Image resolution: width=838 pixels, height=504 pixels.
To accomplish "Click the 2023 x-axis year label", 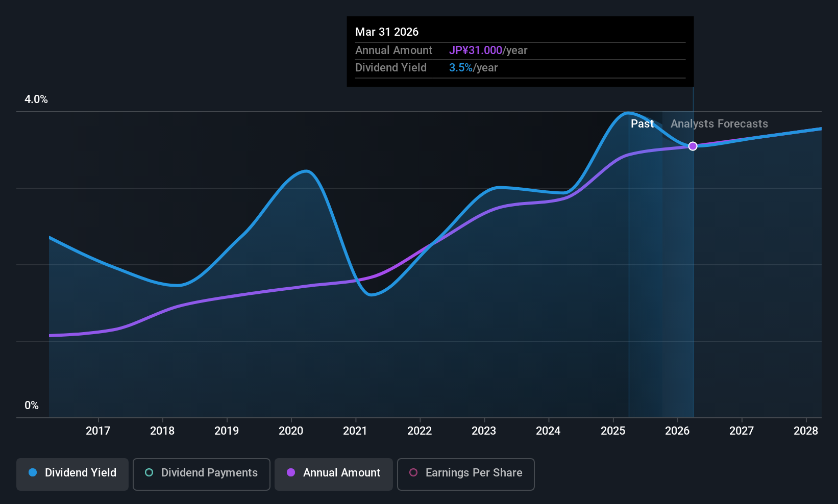I will point(484,431).
